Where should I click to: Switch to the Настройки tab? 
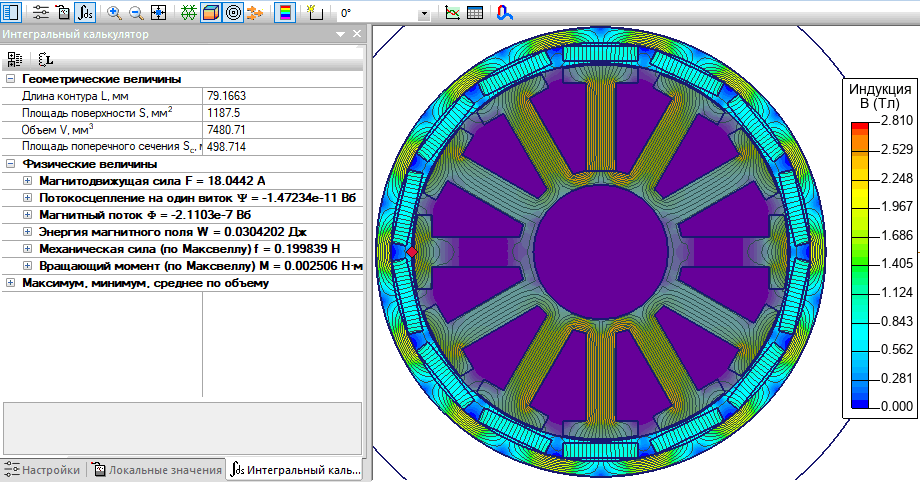click(43, 469)
